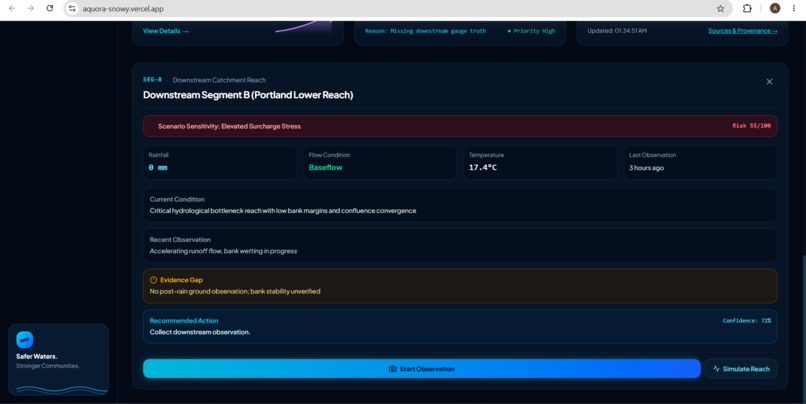Viewport: 806px width, 404px height.
Task: Click the pulse icon on Simulate Reach
Action: click(716, 369)
